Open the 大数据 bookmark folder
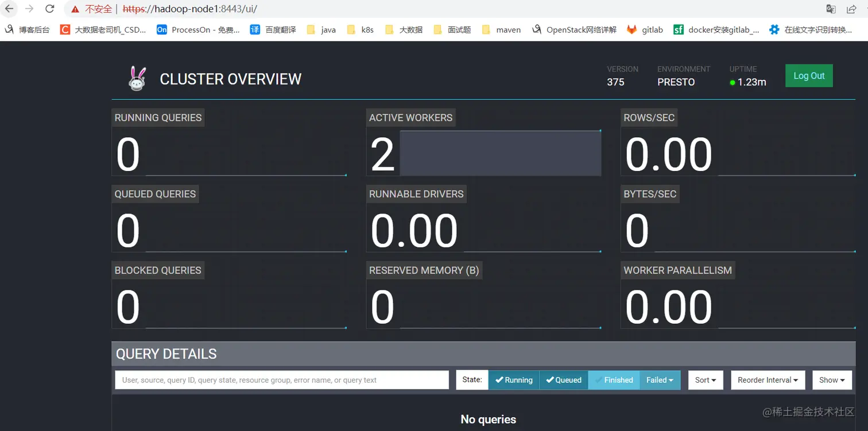 tap(404, 29)
